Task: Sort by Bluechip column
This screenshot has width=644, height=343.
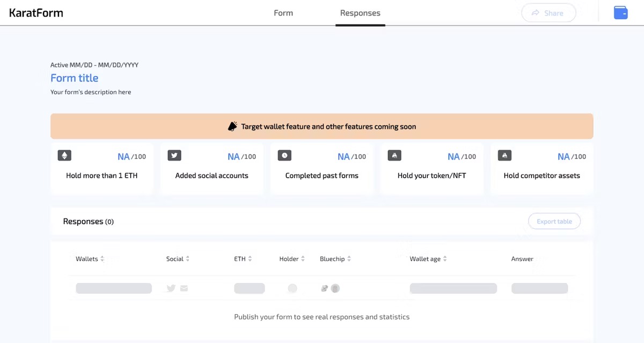Action: pyautogui.click(x=335, y=259)
